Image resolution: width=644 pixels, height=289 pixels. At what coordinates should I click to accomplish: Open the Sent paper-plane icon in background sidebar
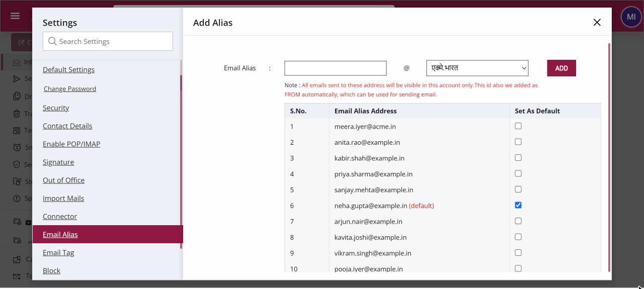point(17,79)
